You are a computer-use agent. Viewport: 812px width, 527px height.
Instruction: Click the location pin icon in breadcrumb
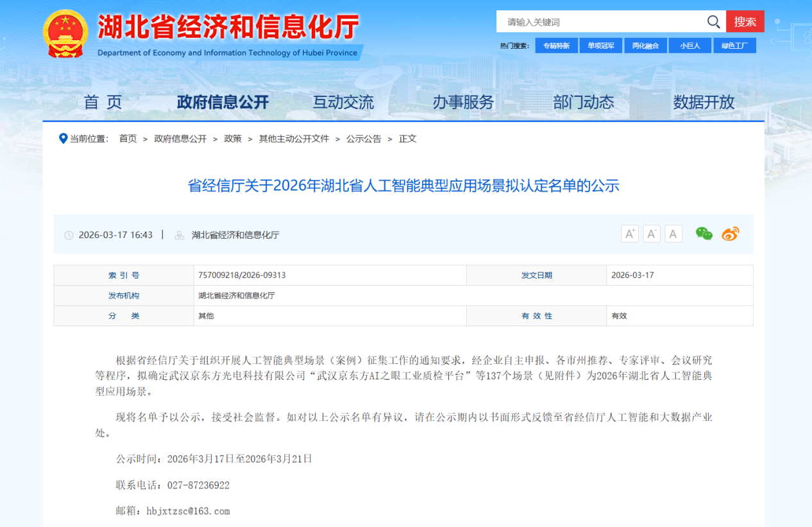tap(63, 139)
